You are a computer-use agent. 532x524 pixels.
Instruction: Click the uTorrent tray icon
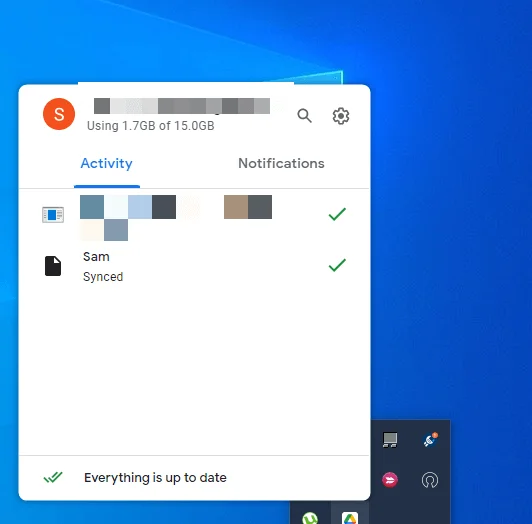(x=310, y=519)
